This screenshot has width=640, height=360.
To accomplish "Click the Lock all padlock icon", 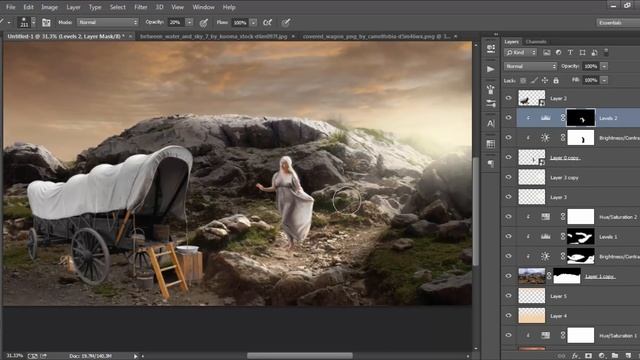I will [556, 80].
